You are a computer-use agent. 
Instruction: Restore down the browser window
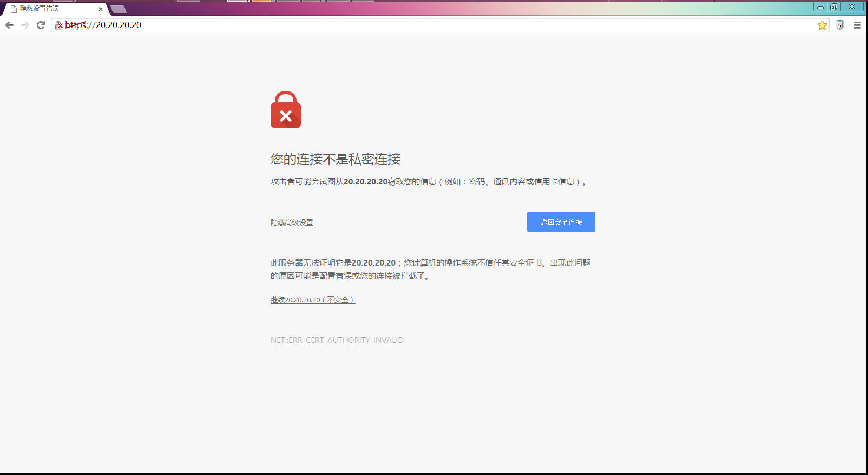(x=833, y=7)
